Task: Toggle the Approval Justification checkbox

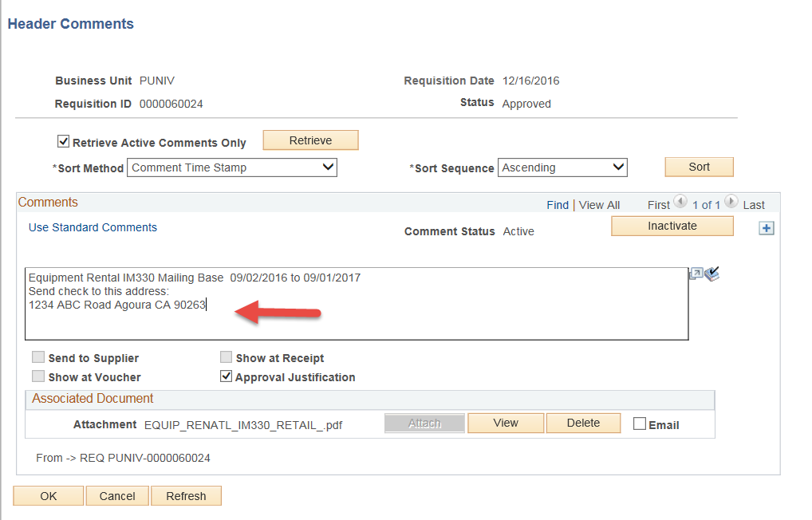Action: click(227, 376)
